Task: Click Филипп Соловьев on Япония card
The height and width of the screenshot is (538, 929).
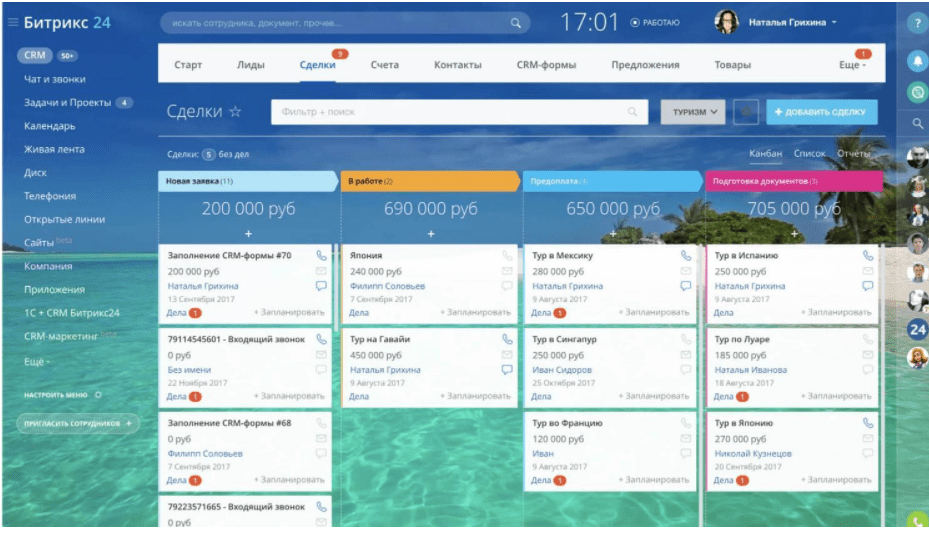Action: (x=387, y=286)
